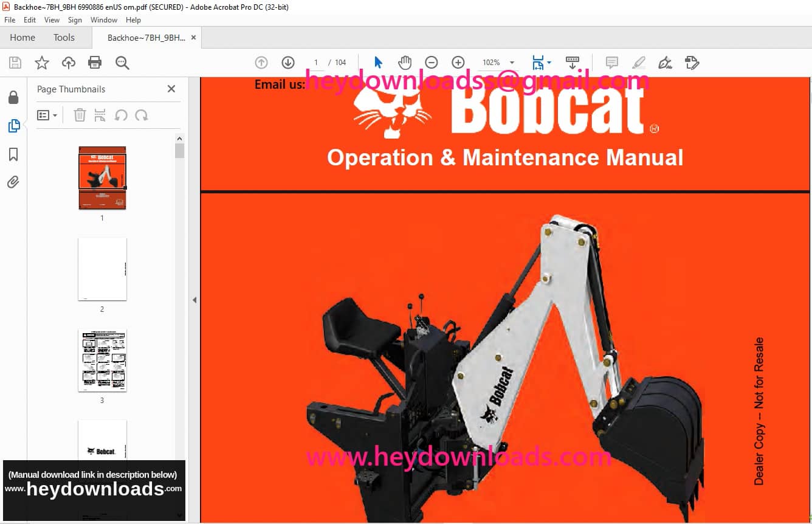This screenshot has width=812, height=524.
Task: Click the current page number field
Action: (315, 63)
